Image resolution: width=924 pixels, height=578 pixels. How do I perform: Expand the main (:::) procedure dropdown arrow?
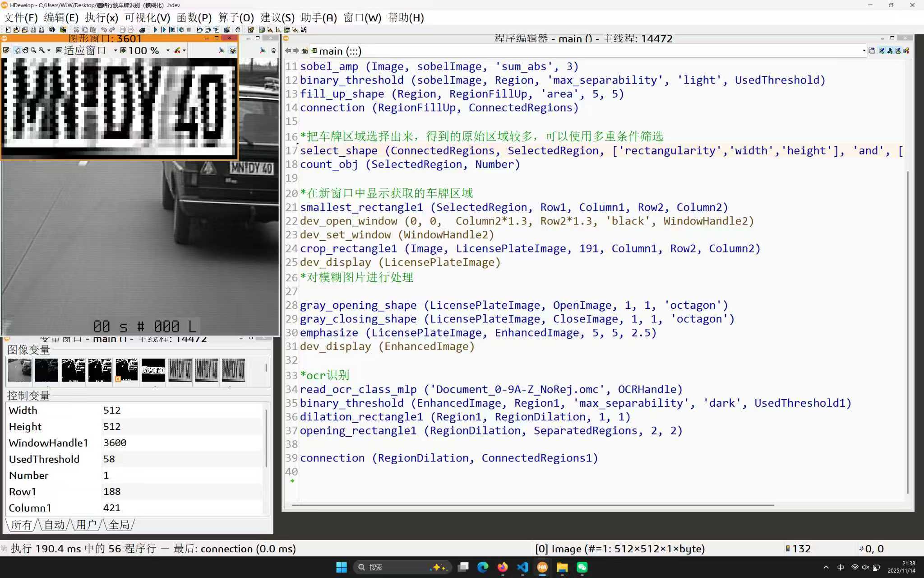click(x=864, y=51)
